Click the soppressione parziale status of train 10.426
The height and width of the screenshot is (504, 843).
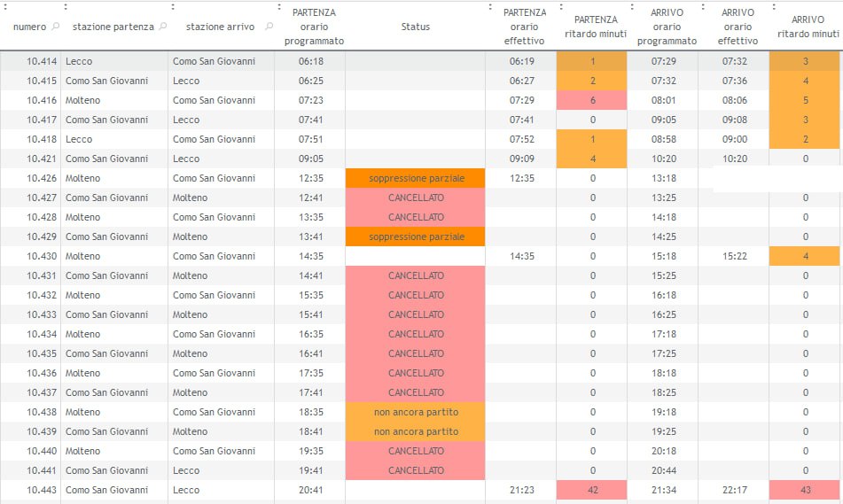click(416, 178)
